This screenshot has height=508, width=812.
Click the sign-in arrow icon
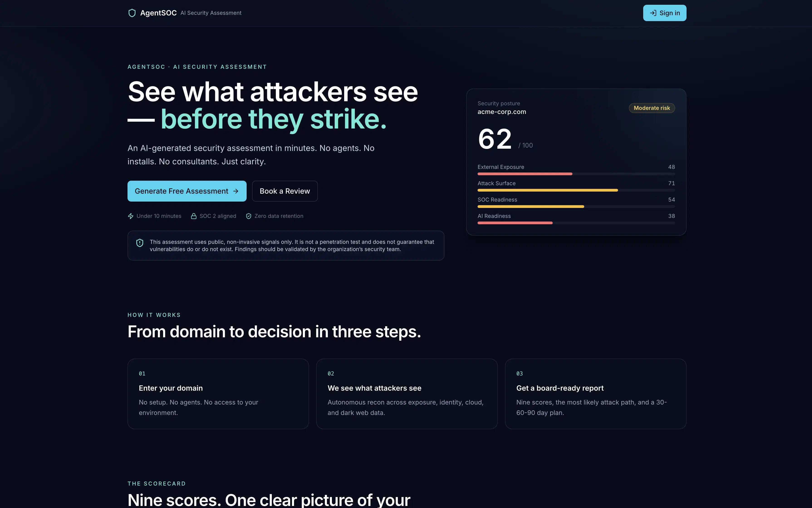point(653,13)
